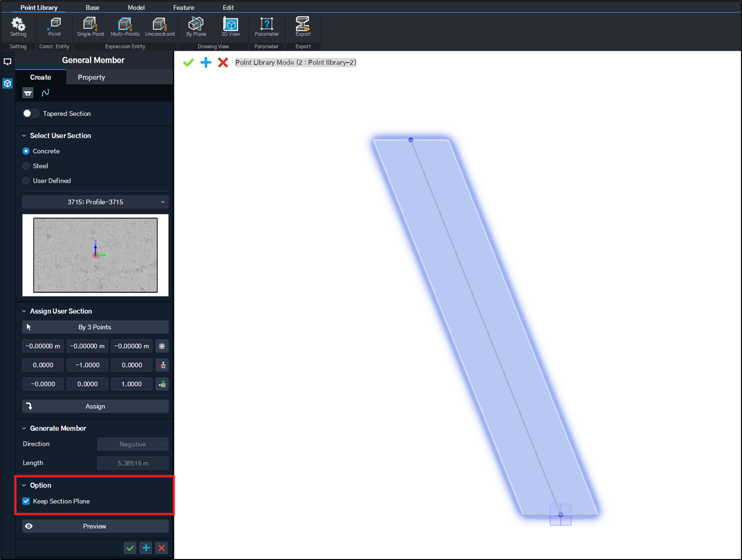Click the green check at panel bottom
Screen dimensions: 742x560
tap(130, 548)
